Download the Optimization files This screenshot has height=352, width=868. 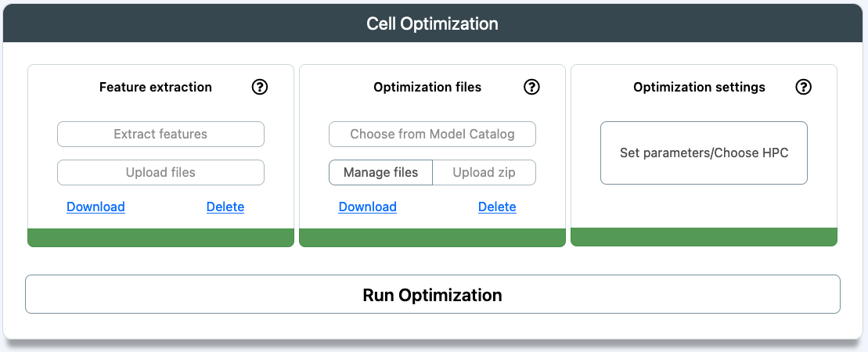click(368, 207)
